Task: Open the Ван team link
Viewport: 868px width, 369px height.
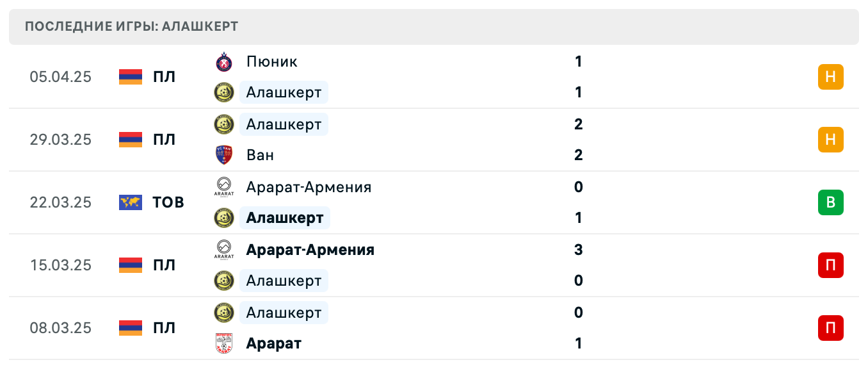Action: pyautogui.click(x=259, y=154)
